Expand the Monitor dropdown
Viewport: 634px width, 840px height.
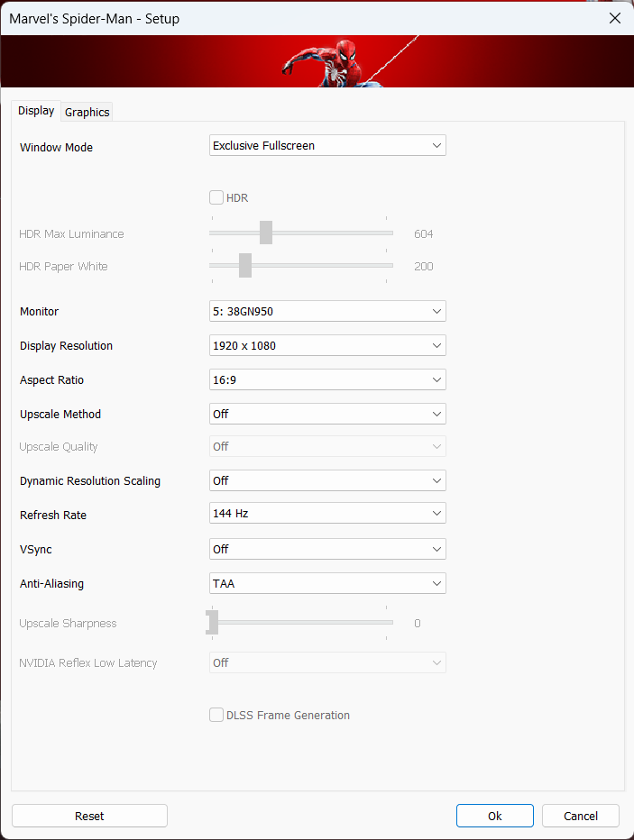(327, 311)
